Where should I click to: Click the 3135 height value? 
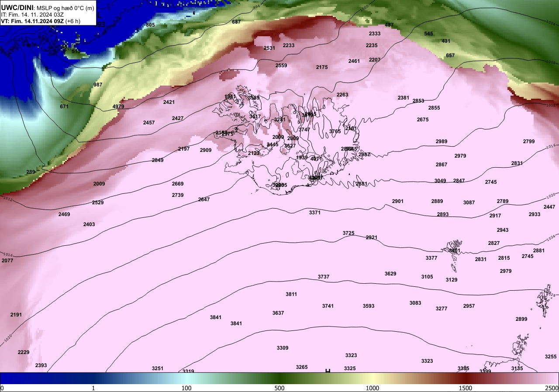point(517,368)
